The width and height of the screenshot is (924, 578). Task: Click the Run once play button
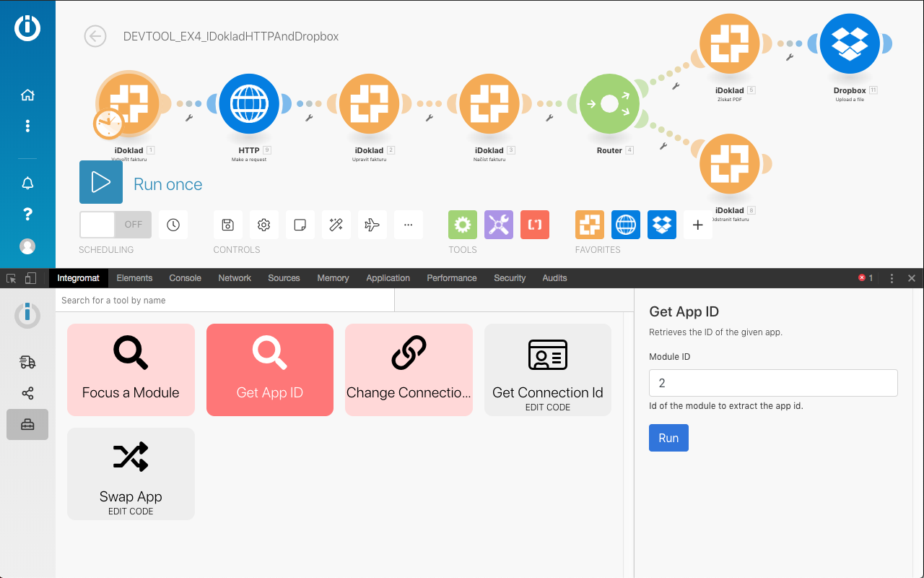pyautogui.click(x=101, y=182)
